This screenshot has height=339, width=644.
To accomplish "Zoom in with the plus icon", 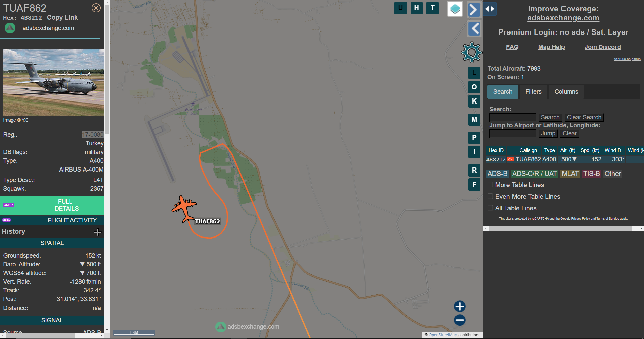I will [460, 306].
